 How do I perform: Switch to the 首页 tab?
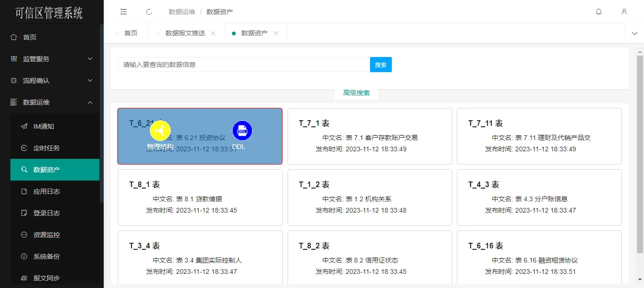pos(131,33)
